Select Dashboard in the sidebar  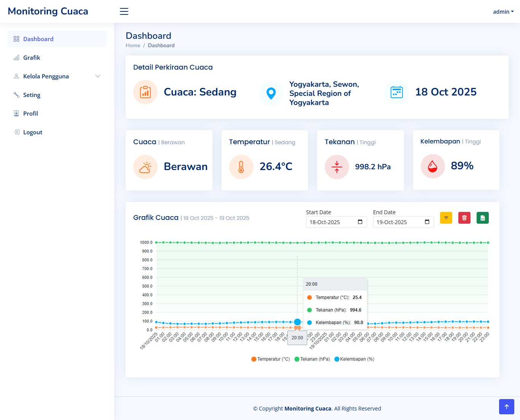38,39
